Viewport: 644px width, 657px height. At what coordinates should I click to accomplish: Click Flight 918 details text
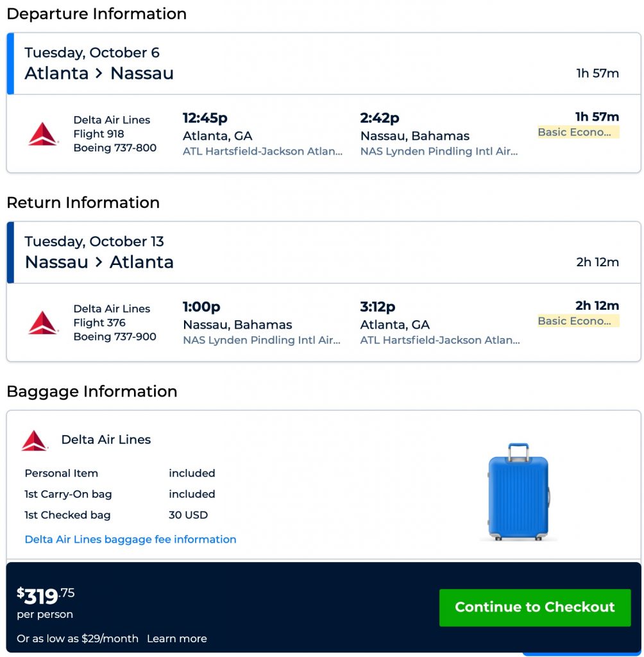pos(99,133)
